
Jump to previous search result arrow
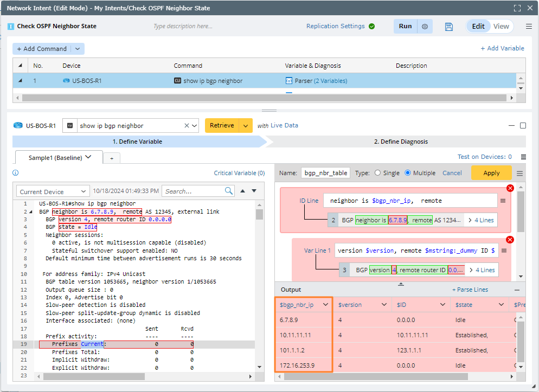242,191
